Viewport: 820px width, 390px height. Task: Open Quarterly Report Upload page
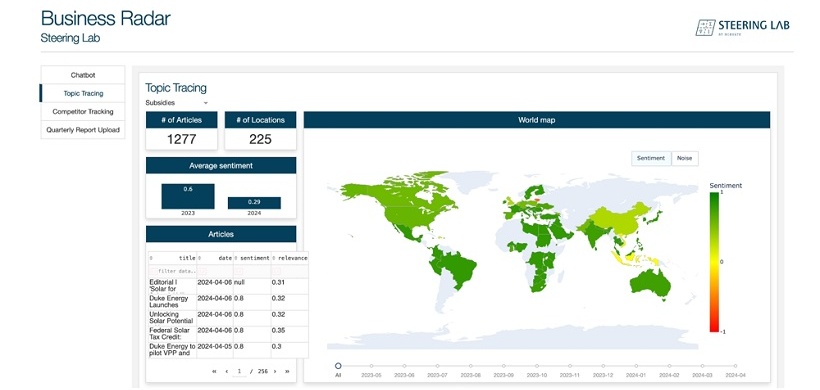(x=83, y=130)
